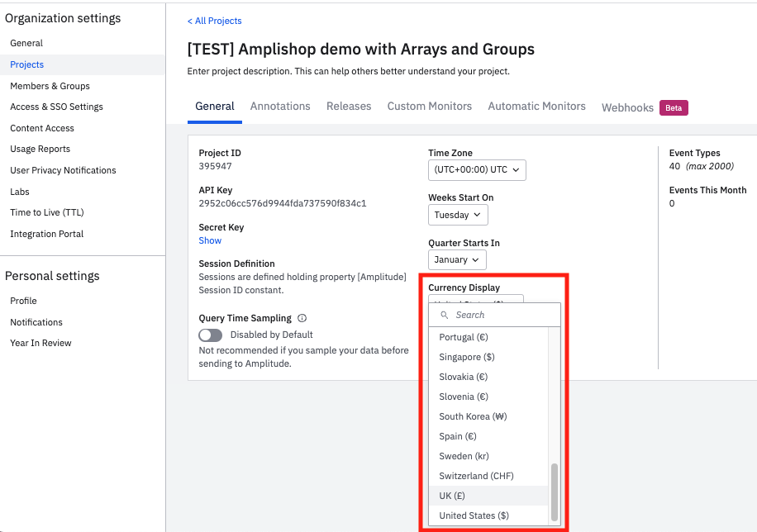757x532 pixels.
Task: Click the Query Time Sampling info icon
Action: tap(302, 318)
